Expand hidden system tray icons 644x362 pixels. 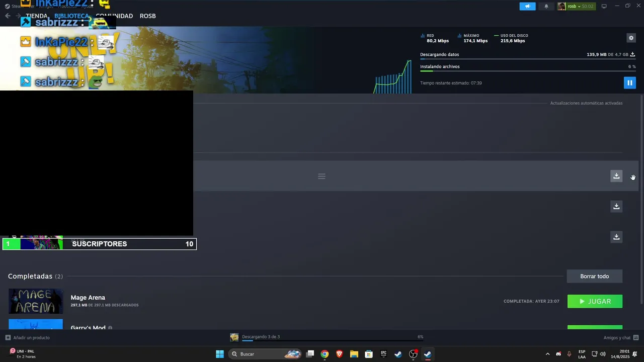point(547,354)
